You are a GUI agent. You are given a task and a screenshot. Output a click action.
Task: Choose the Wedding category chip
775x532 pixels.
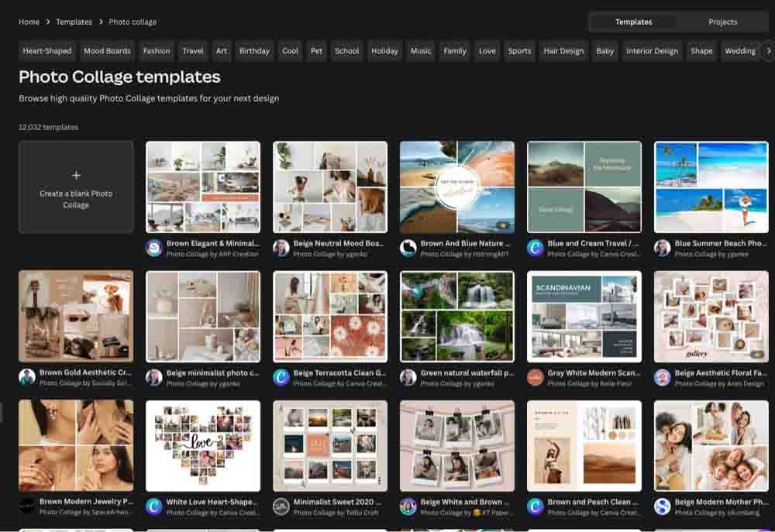point(739,51)
